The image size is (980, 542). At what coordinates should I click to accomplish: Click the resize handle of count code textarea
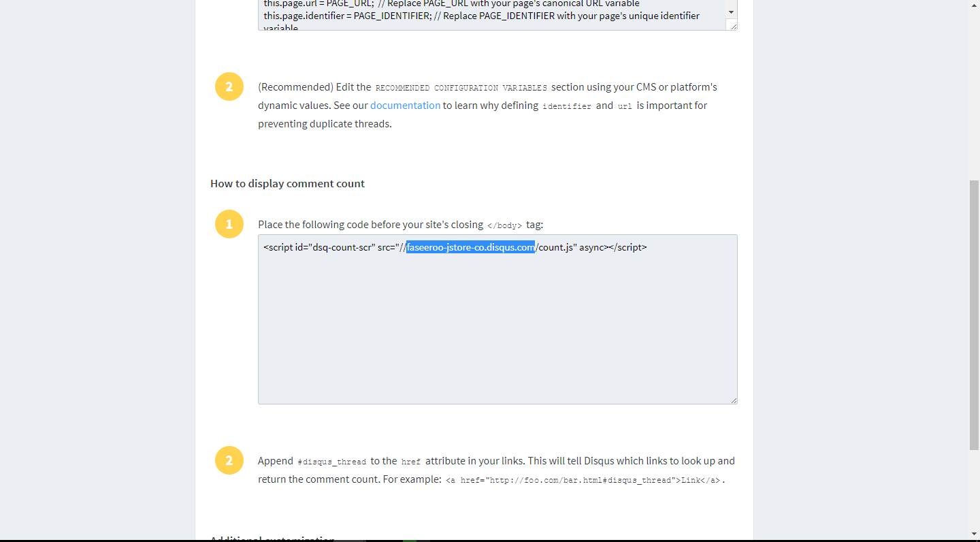coord(734,400)
